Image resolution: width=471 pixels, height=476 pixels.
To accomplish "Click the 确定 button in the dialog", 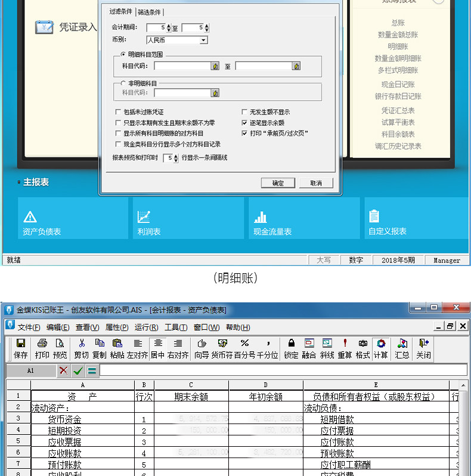I will (x=278, y=183).
